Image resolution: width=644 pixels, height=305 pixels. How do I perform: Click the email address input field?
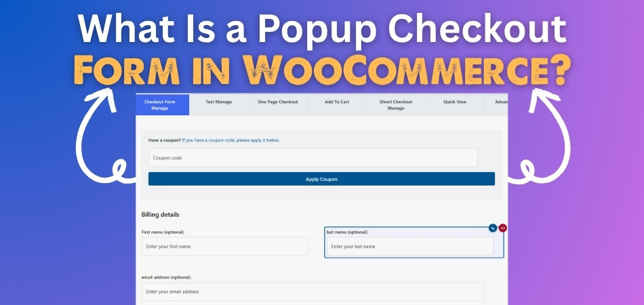[313, 291]
